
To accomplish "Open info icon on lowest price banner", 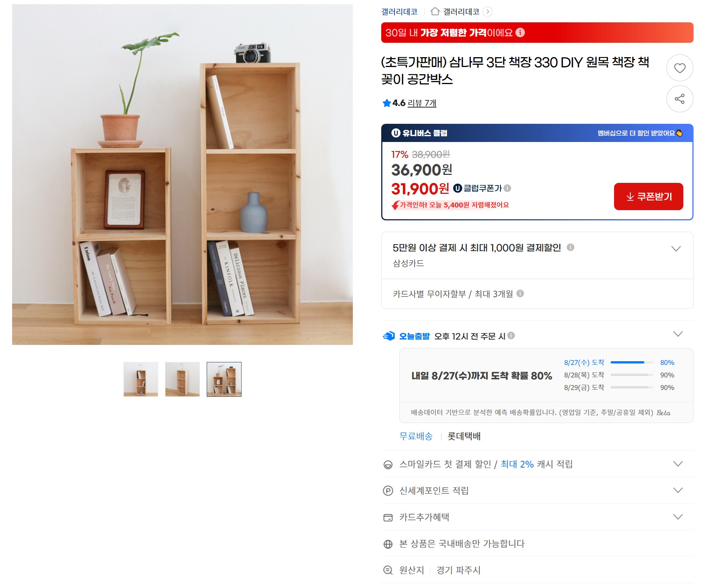I will point(521,33).
